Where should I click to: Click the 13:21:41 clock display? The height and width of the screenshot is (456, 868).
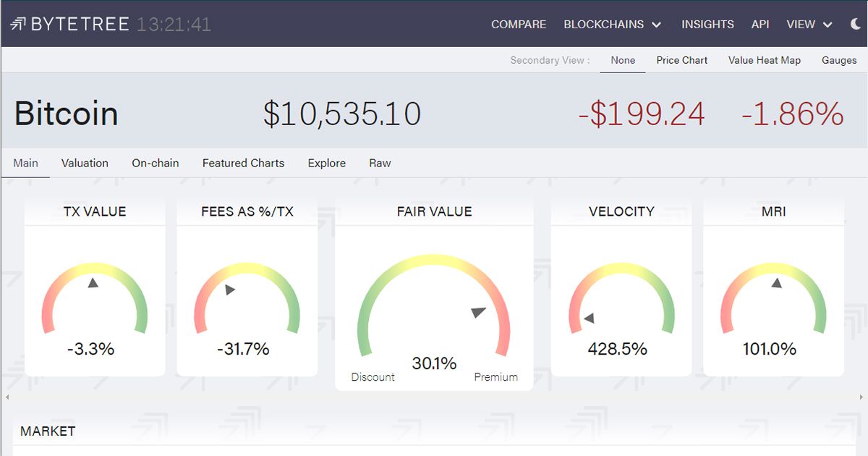174,24
